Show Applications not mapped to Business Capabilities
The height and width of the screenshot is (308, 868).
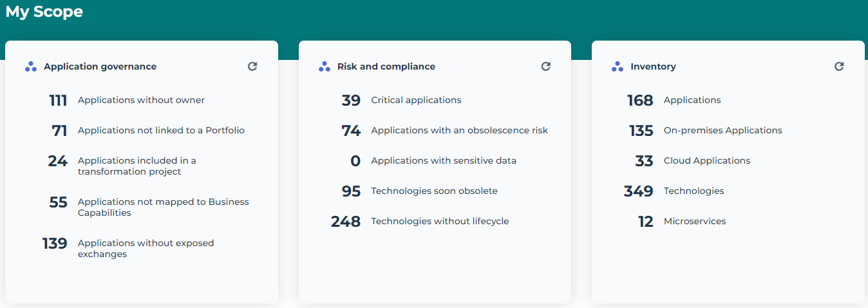163,207
